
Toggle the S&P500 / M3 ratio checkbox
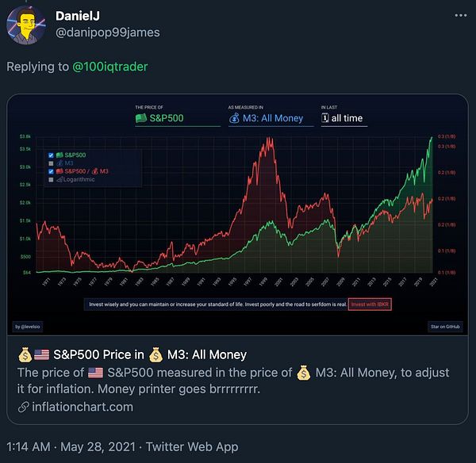click(52, 171)
